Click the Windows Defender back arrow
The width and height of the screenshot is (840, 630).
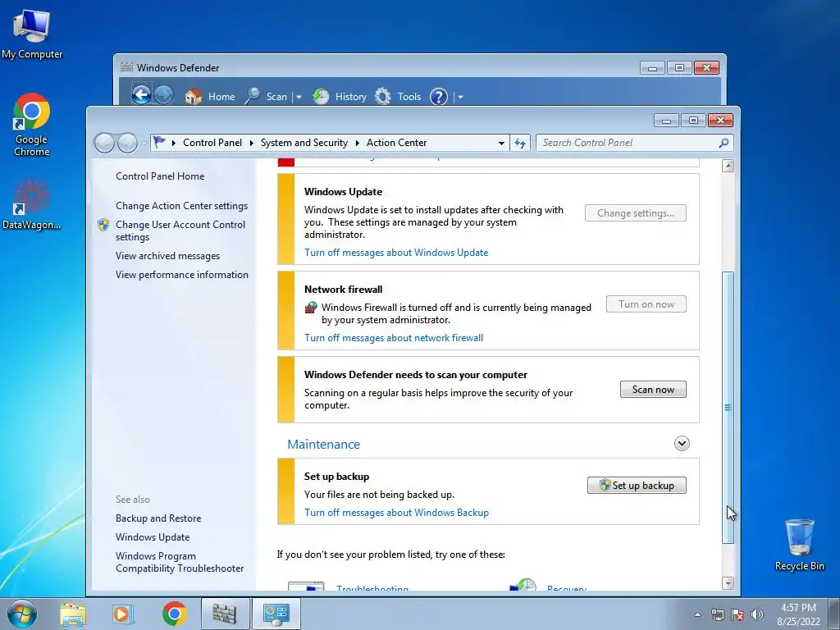click(x=141, y=96)
